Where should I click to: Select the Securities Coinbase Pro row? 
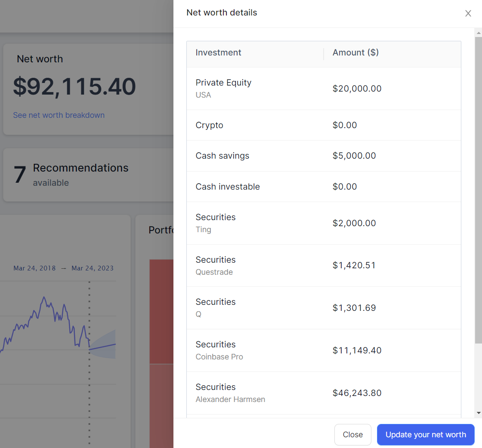pos(324,350)
